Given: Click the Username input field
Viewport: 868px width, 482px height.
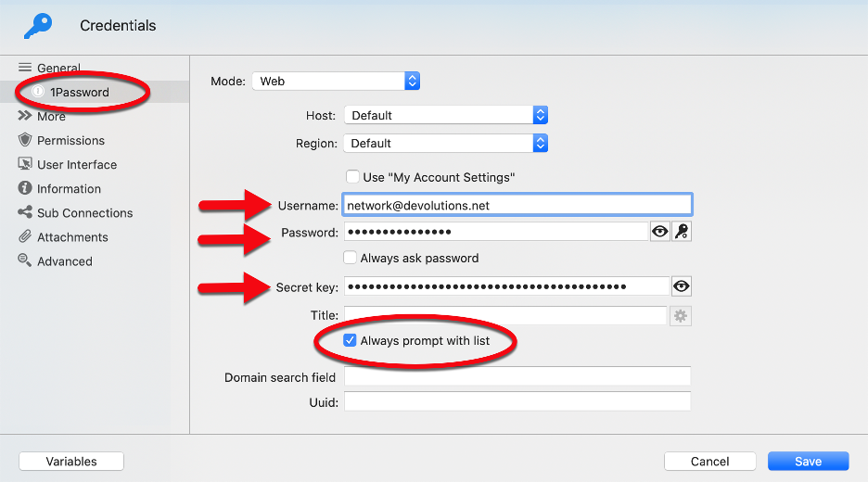Looking at the screenshot, I should pos(517,205).
